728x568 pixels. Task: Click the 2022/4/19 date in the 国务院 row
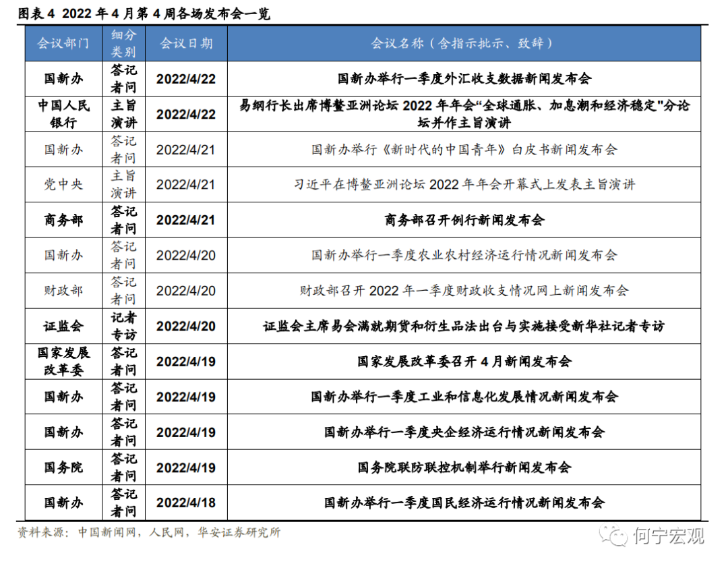pyautogui.click(x=186, y=467)
